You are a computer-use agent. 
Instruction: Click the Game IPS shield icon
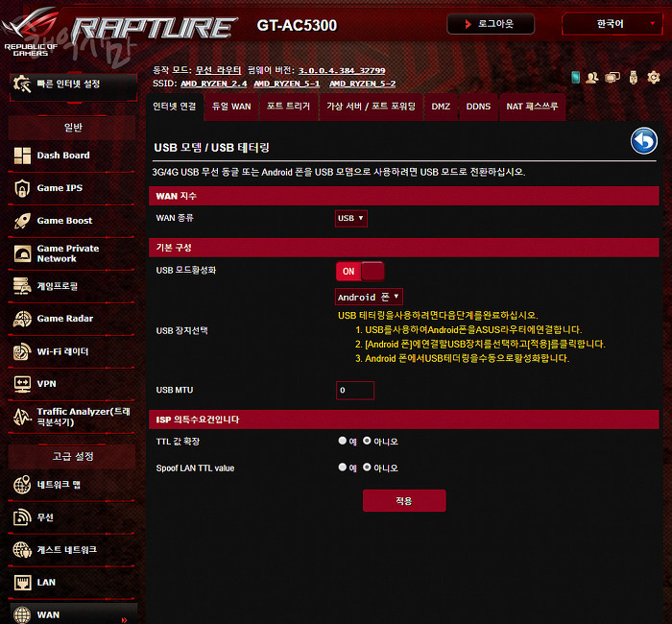tap(22, 188)
